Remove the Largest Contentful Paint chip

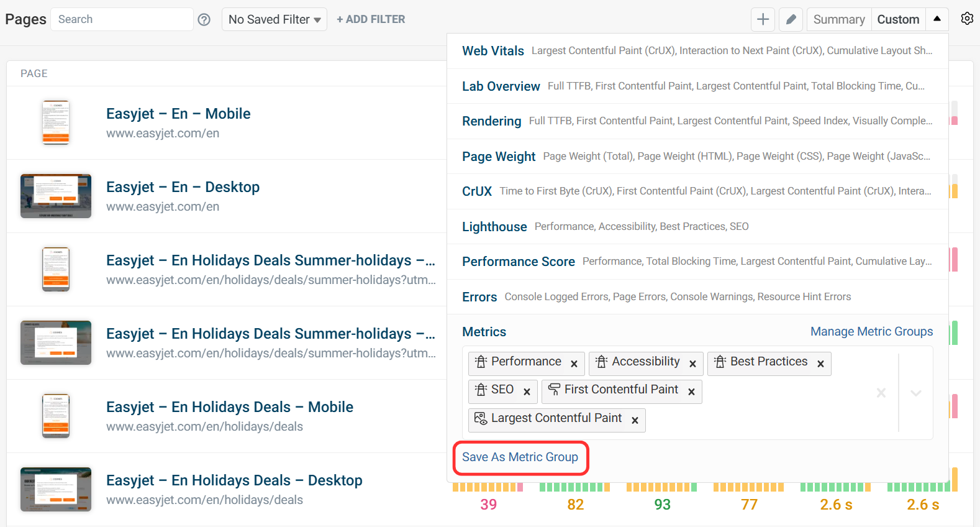point(635,420)
